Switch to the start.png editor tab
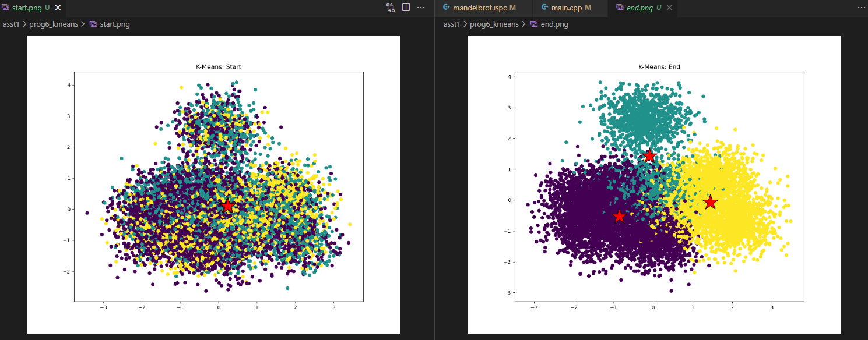This screenshot has width=868, height=340. point(34,8)
